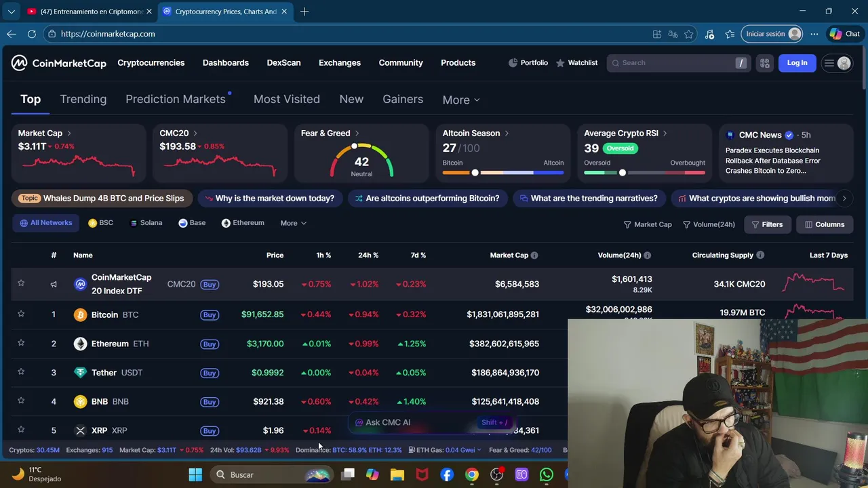The width and height of the screenshot is (868, 488).
Task: Open the Market Cap filter dropdown
Action: tap(648, 224)
